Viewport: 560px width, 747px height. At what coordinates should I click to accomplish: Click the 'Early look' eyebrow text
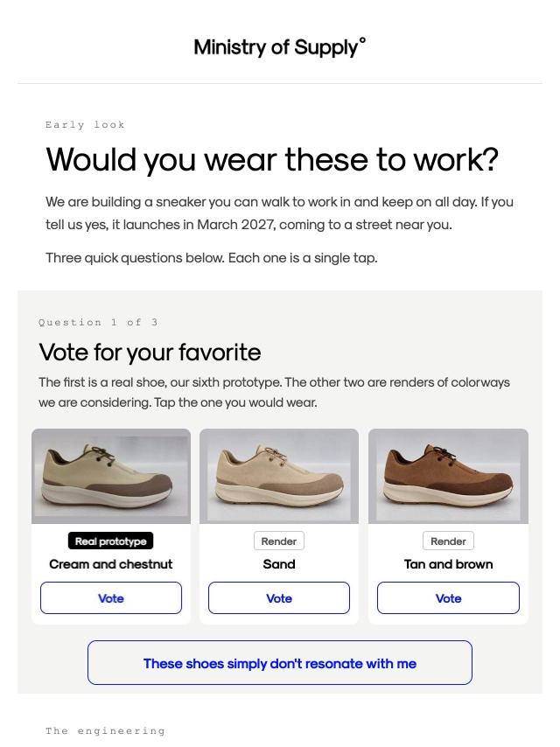pyautogui.click(x=85, y=125)
